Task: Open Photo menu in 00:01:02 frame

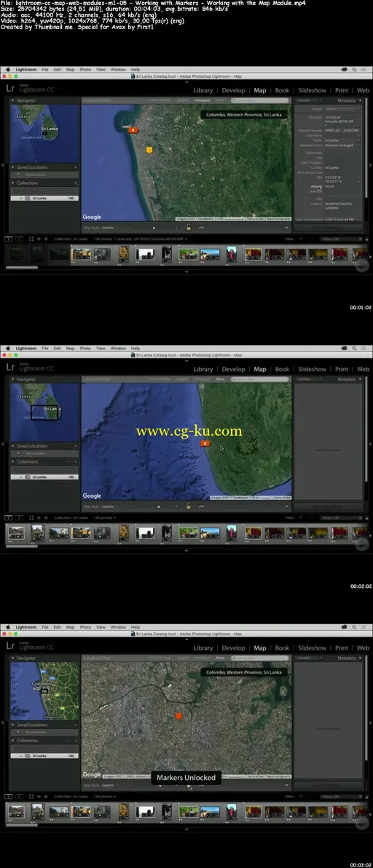Action: coord(85,70)
